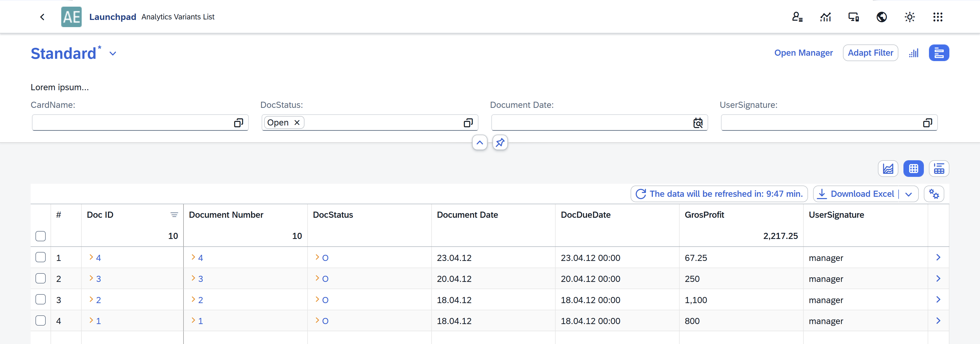Open table settings gears icon
Screen dimensions: 980x344
tap(934, 194)
